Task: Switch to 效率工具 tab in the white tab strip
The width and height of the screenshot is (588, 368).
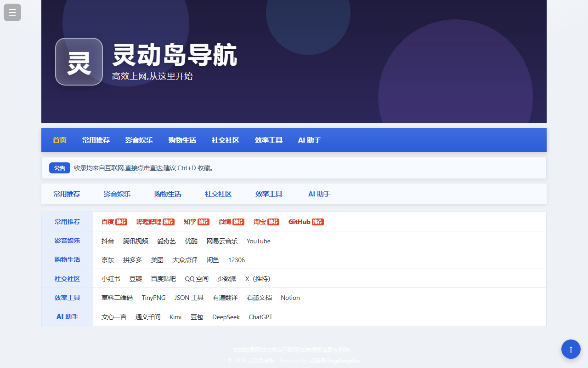Action: click(269, 194)
